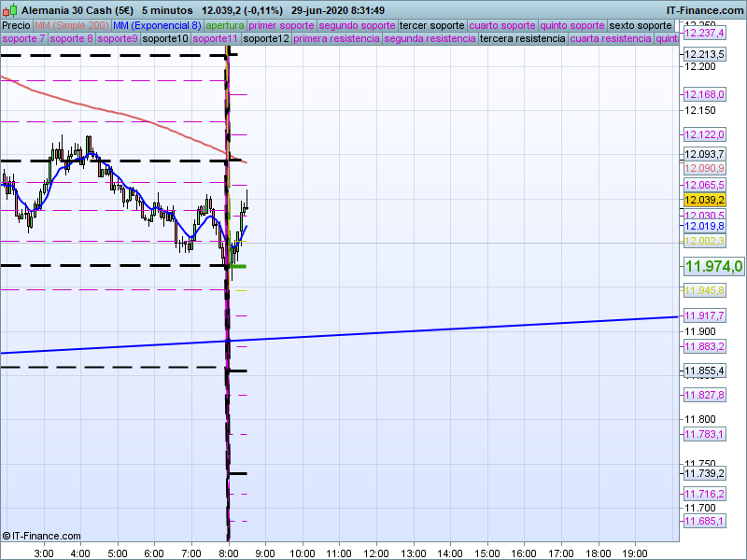Image resolution: width=747 pixels, height=560 pixels.
Task: Click the orange current price tag 12.039,2
Action: 704,200
